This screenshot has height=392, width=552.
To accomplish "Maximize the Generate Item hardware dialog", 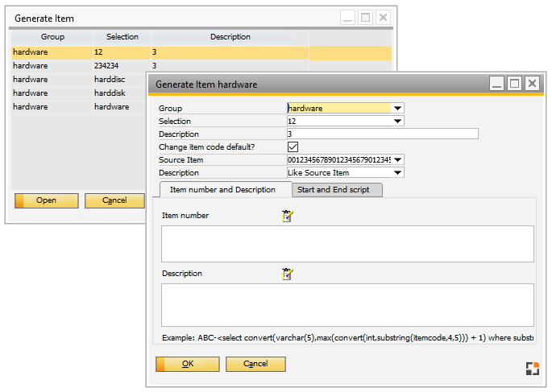I will pos(514,83).
